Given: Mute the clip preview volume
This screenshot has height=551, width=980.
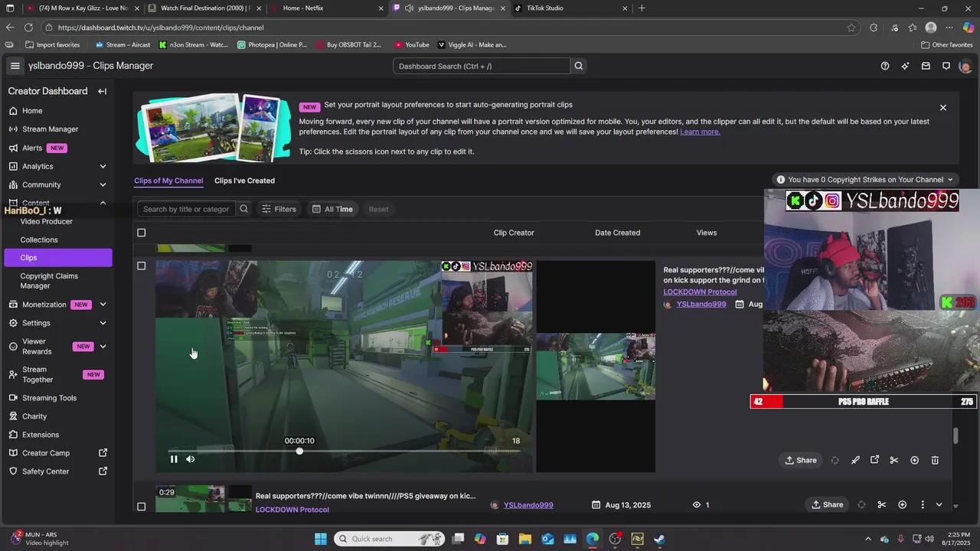Looking at the screenshot, I should [191, 459].
